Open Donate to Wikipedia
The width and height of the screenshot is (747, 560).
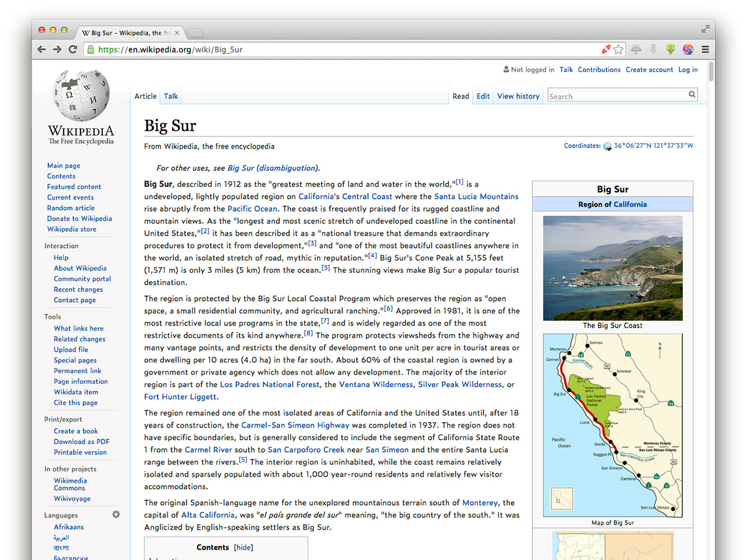[x=79, y=218]
